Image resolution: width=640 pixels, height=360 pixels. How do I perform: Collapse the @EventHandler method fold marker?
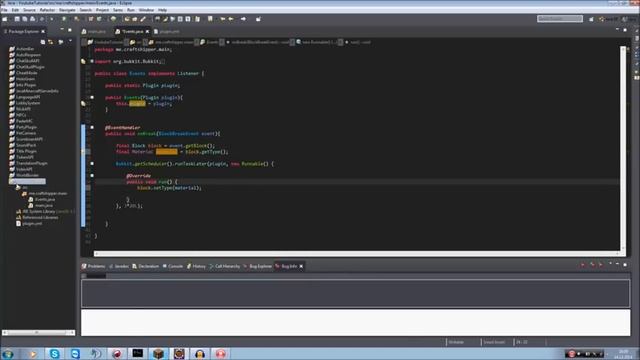[x=92, y=127]
